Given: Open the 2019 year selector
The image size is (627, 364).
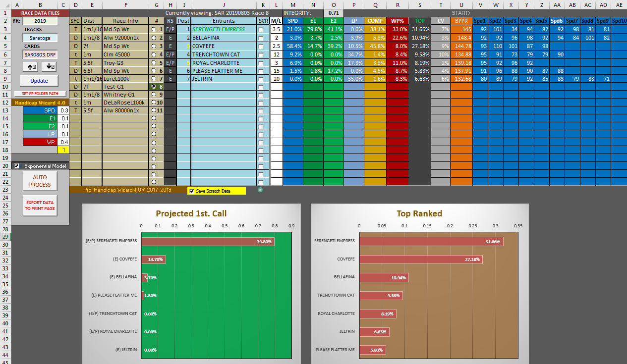Looking at the screenshot, I should pyautogui.click(x=40, y=21).
